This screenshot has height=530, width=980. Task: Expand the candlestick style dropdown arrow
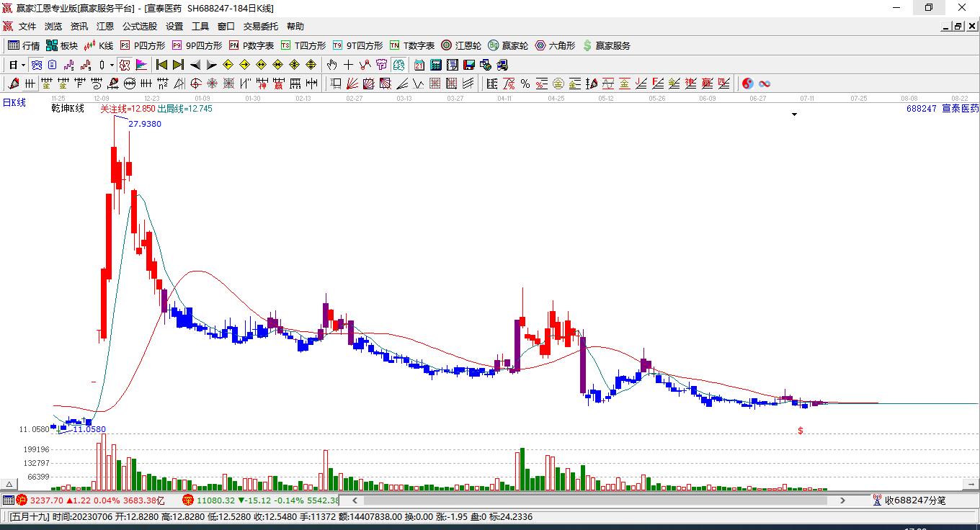click(x=112, y=65)
